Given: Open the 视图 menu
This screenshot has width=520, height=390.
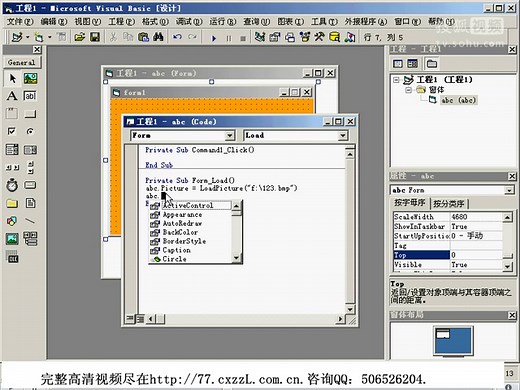Looking at the screenshot, I should pos(87,22).
